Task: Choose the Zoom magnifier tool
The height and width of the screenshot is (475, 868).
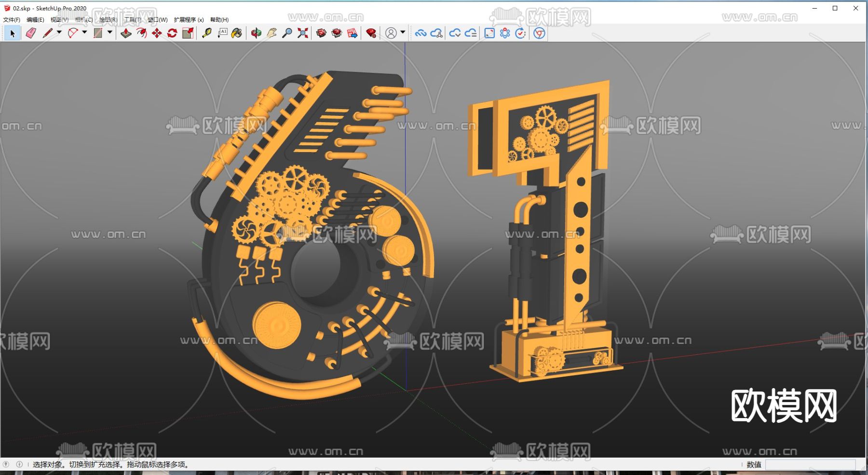Action: point(287,33)
